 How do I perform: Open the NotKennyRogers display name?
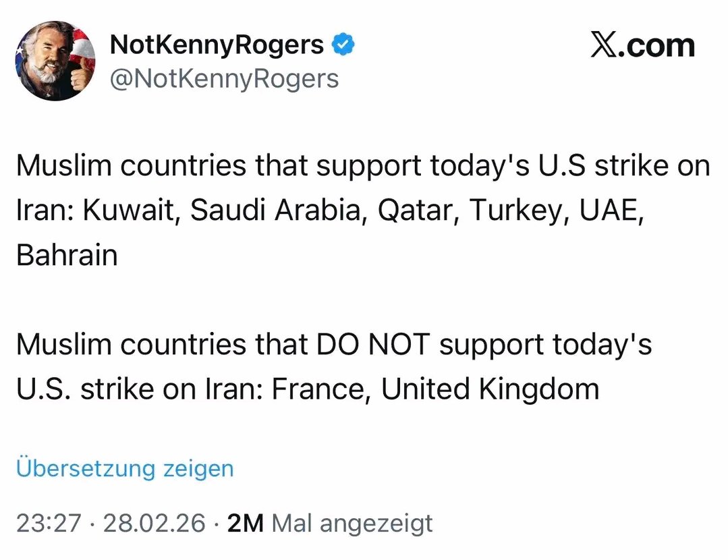point(217,45)
